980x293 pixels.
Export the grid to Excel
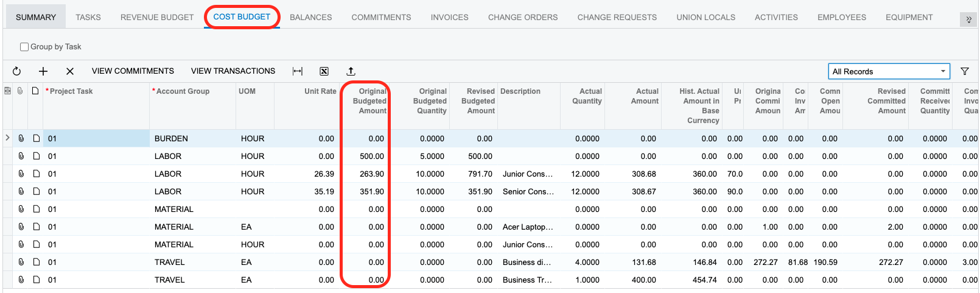pyautogui.click(x=324, y=71)
